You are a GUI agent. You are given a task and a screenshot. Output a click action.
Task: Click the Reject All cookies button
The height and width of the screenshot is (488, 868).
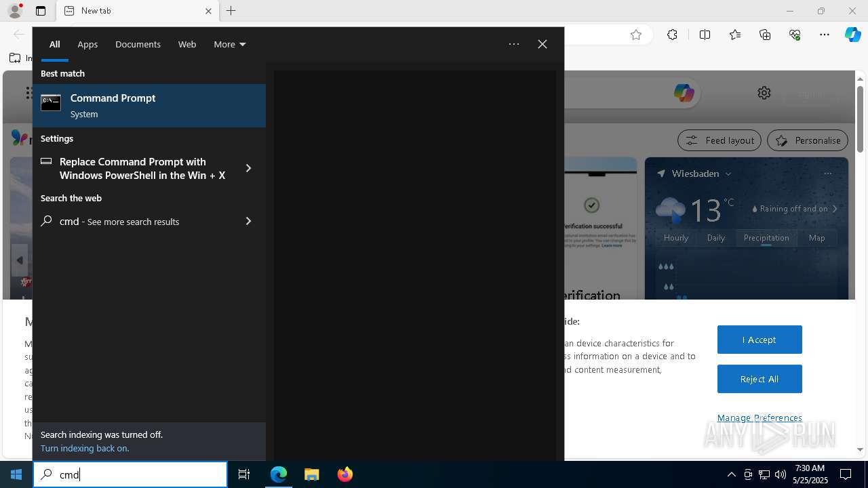[759, 379]
